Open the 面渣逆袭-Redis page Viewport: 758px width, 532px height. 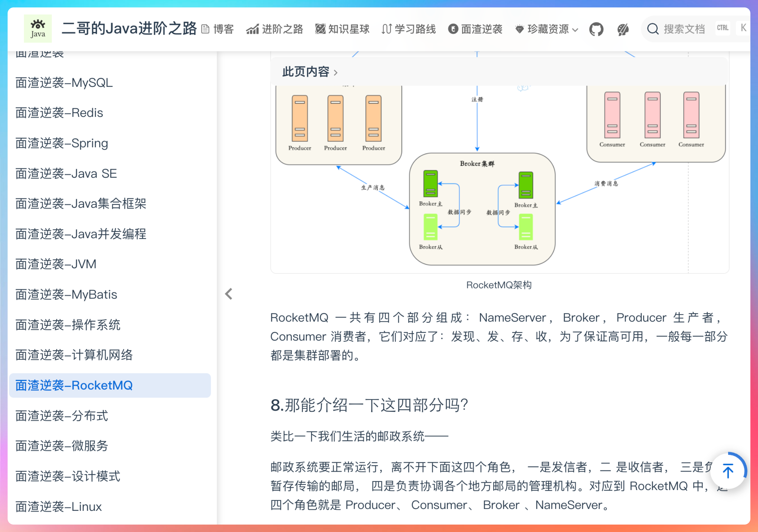59,113
